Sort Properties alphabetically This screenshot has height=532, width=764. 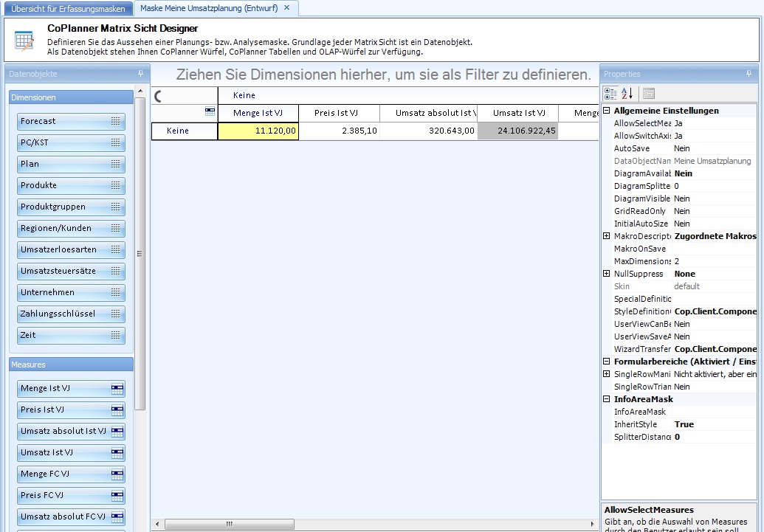coord(627,93)
